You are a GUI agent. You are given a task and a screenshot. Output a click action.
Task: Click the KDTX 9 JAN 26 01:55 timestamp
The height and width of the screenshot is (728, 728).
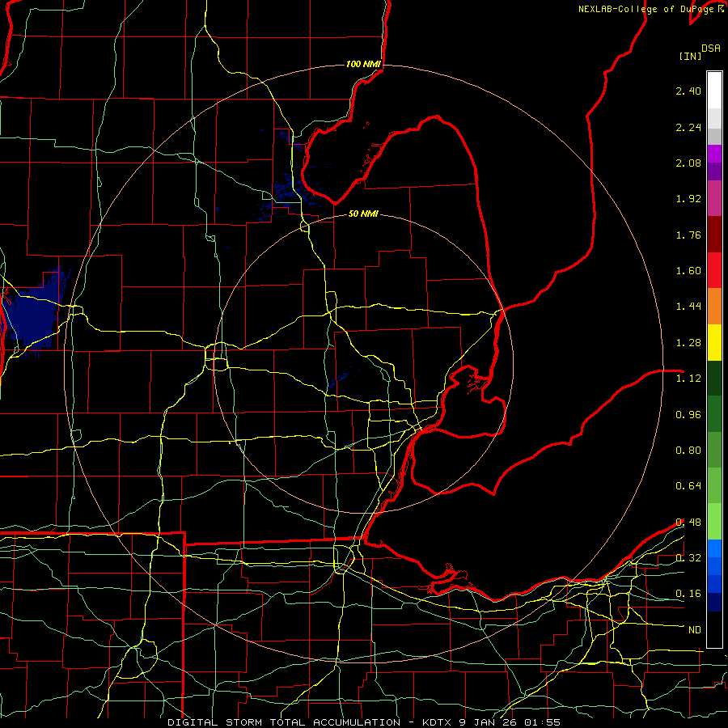pos(491,722)
